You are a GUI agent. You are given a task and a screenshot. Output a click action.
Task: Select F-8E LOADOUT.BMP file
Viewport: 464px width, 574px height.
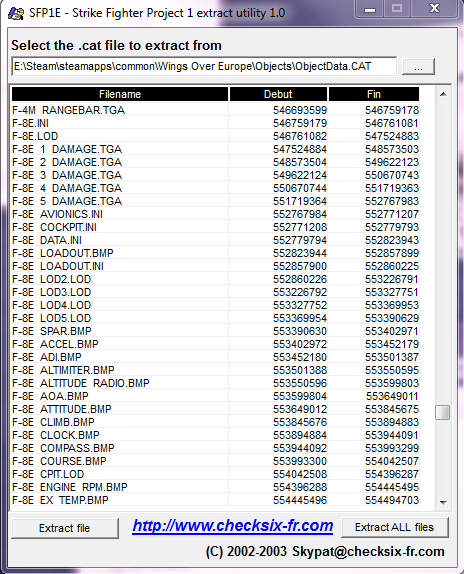coord(215,253)
